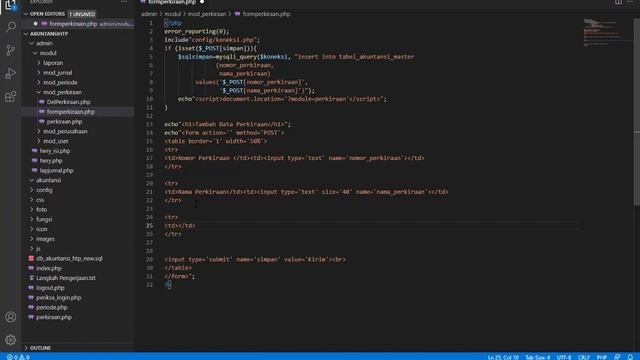Open periode.php file
640x360 pixels.
pyautogui.click(x=51, y=307)
